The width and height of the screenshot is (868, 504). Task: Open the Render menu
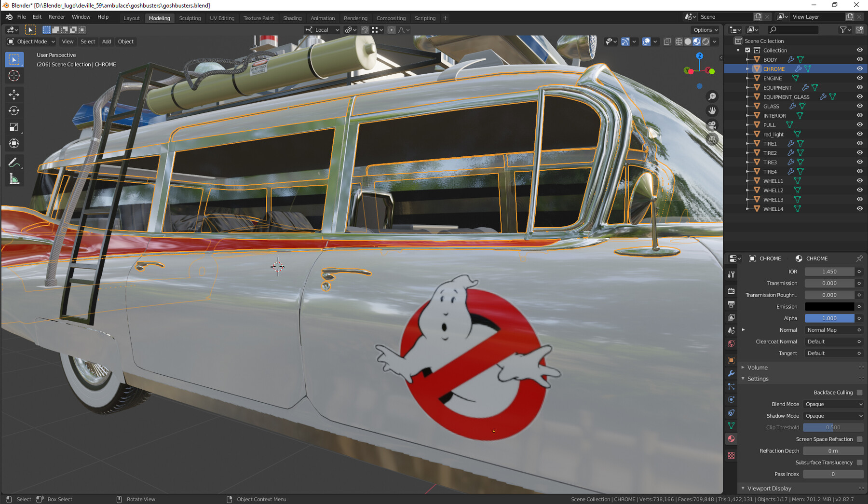point(56,17)
